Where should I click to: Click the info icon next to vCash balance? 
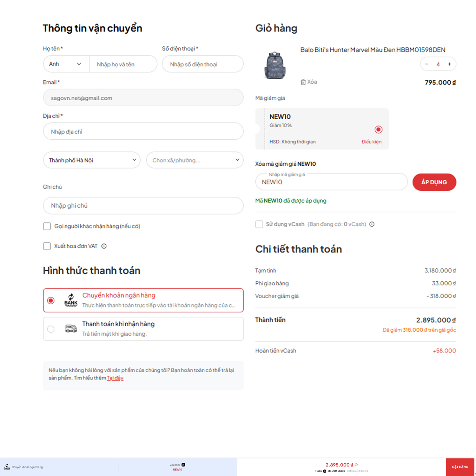[x=372, y=224]
